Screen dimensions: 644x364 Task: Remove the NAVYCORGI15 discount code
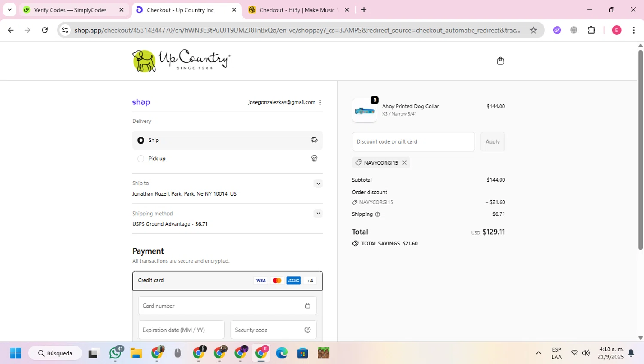pos(404,163)
